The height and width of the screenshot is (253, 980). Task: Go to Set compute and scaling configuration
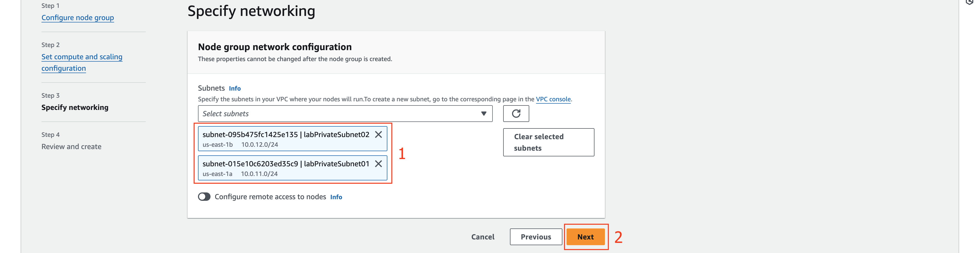[x=82, y=62]
